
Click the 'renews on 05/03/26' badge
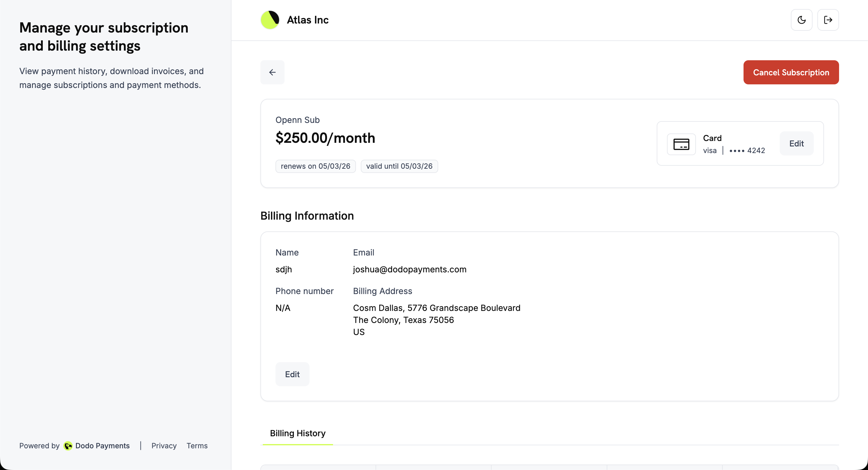pos(315,166)
